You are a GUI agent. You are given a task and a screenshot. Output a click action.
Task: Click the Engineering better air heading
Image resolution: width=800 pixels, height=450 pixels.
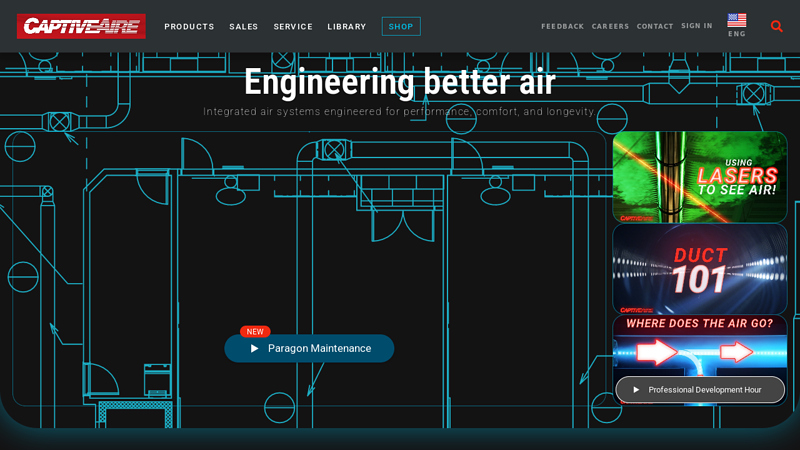pos(399,82)
